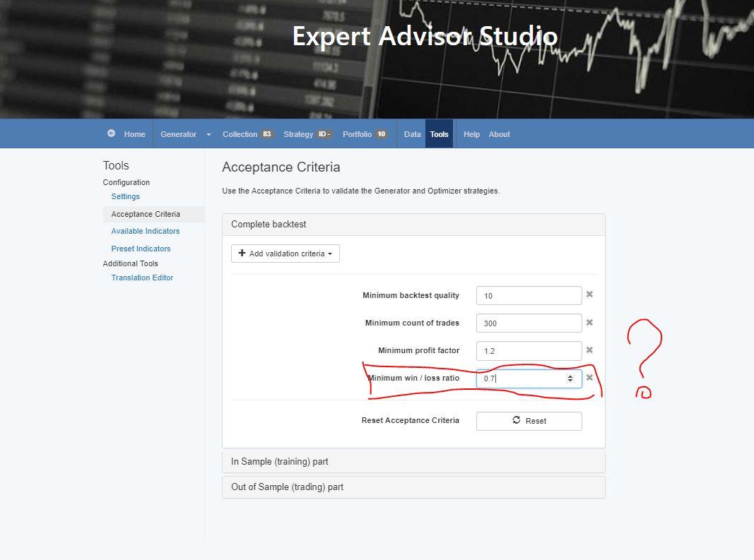Remove the Minimum win / loss ratio criterion
Screen dimensions: 754x560
click(x=589, y=377)
